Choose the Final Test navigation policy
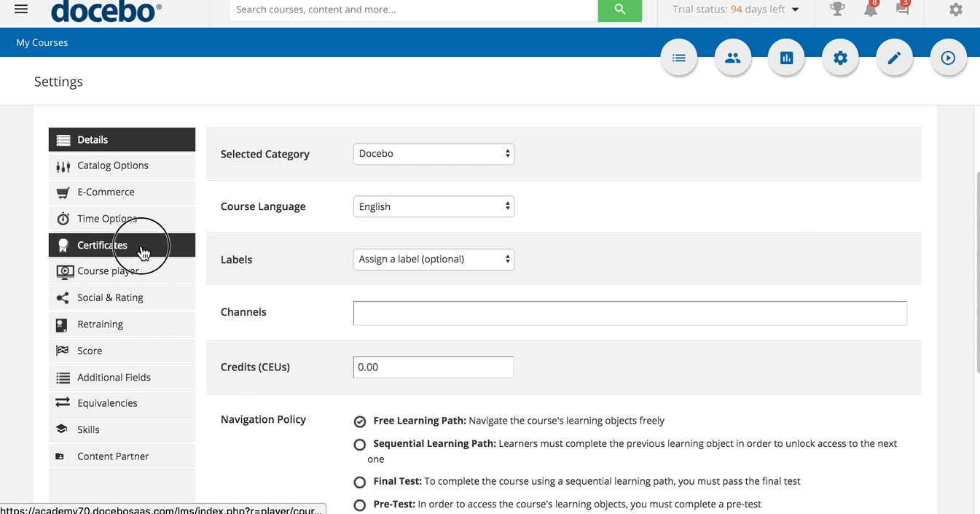 [360, 482]
